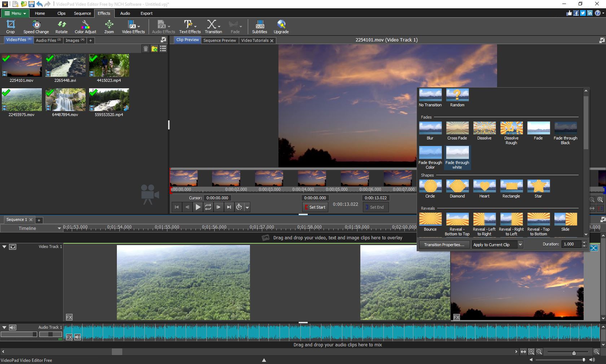606x364 pixels.
Task: Select the Crop tool
Action: 10,26
